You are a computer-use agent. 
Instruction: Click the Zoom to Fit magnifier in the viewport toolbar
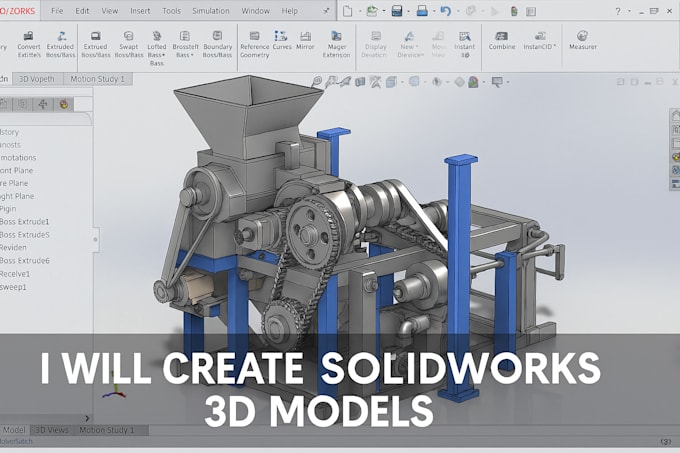point(317,81)
